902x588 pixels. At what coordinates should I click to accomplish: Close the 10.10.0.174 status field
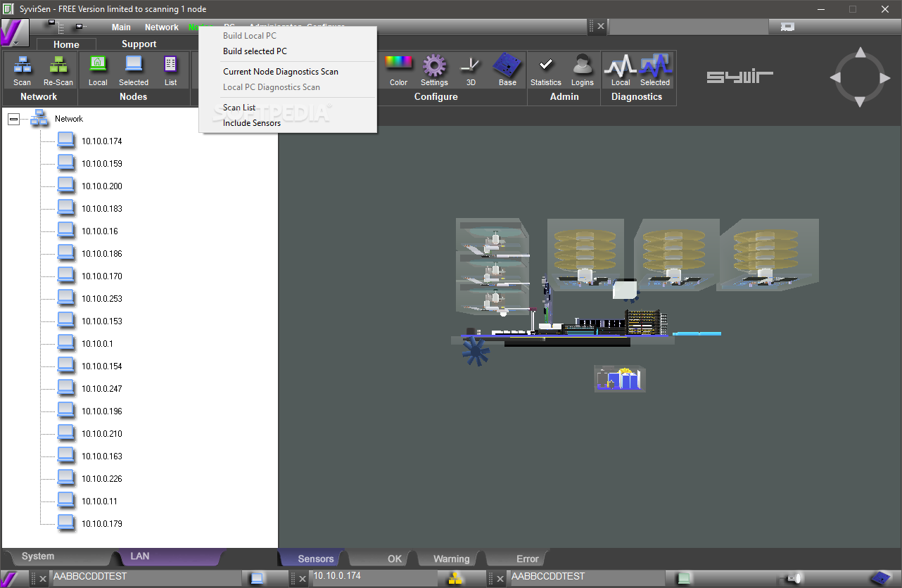(x=303, y=579)
